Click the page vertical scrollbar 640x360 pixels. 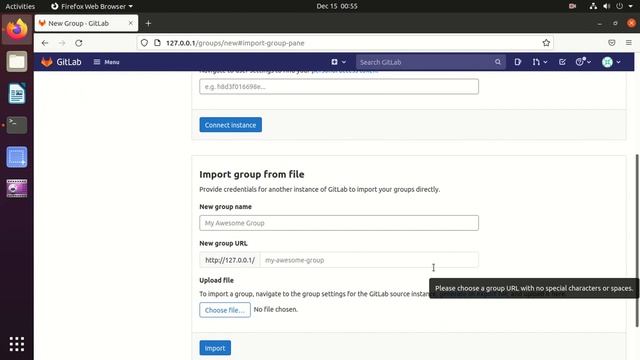tap(637, 241)
